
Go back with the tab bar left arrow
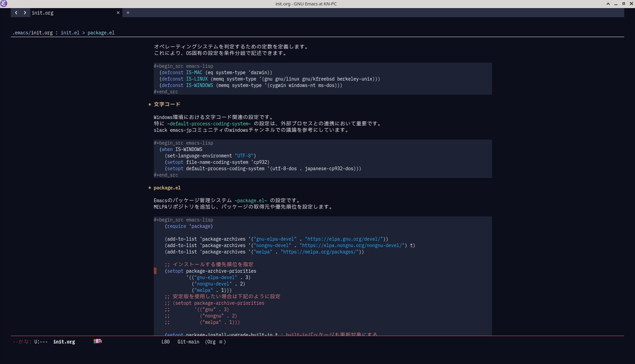coord(16,13)
